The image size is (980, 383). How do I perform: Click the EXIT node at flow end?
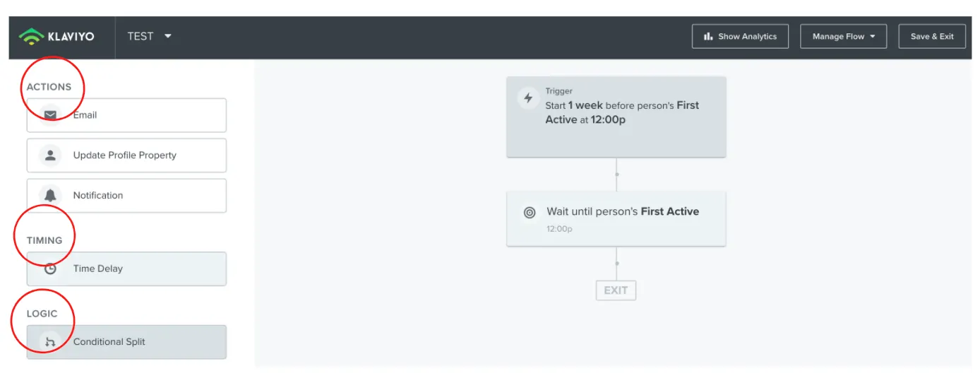tap(616, 290)
